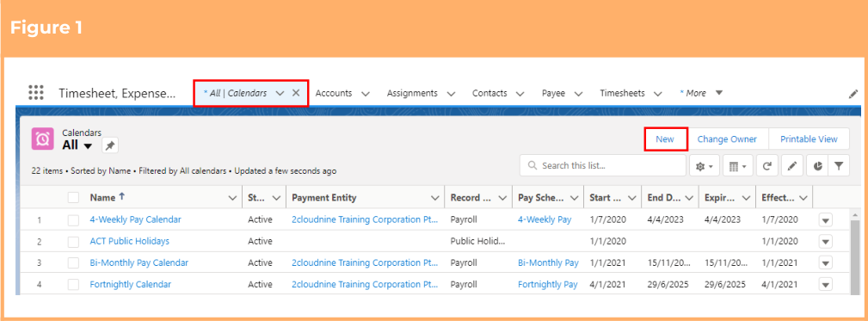Open the list view controls gear
The width and height of the screenshot is (868, 321).
pos(705,166)
